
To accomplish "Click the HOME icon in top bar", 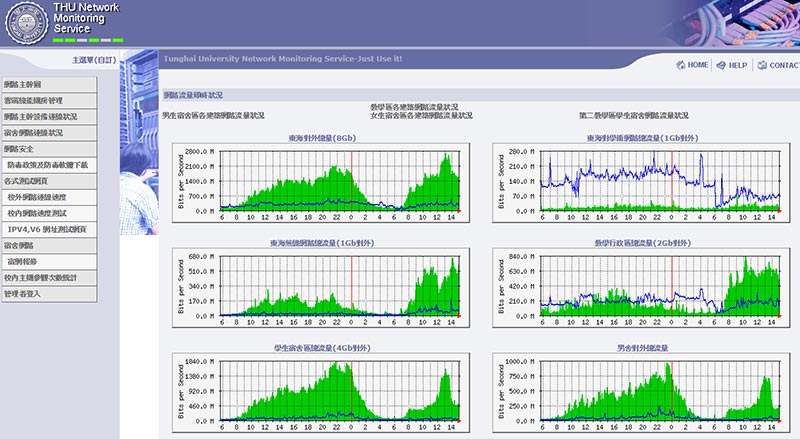I will pyautogui.click(x=680, y=65).
